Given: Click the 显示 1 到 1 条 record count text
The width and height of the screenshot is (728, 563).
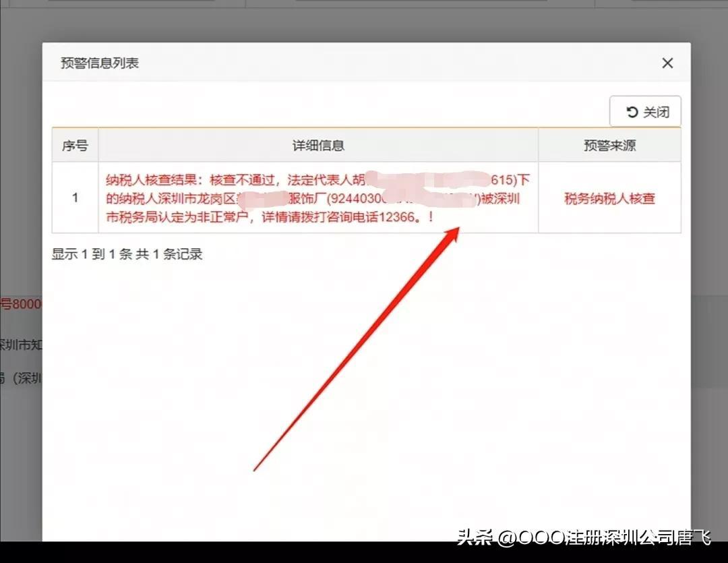Looking at the screenshot, I should click(x=127, y=254).
